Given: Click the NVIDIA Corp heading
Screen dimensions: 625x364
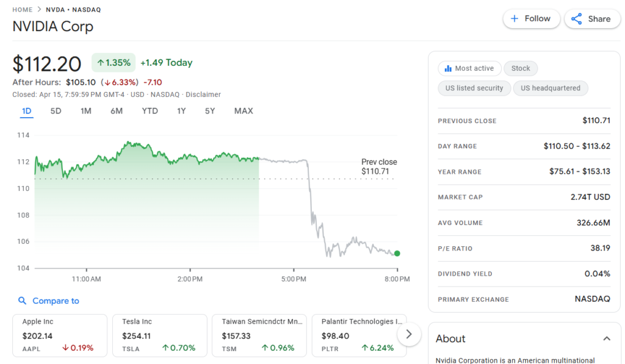Looking at the screenshot, I should pyautogui.click(x=53, y=26).
